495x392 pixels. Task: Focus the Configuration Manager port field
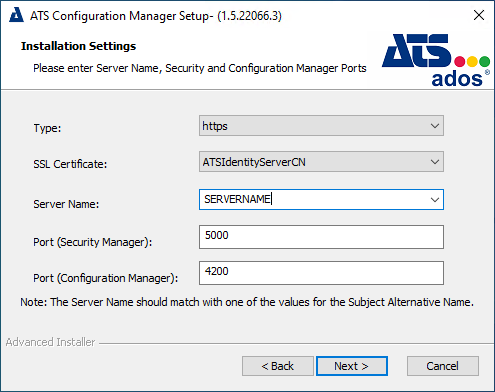(321, 273)
